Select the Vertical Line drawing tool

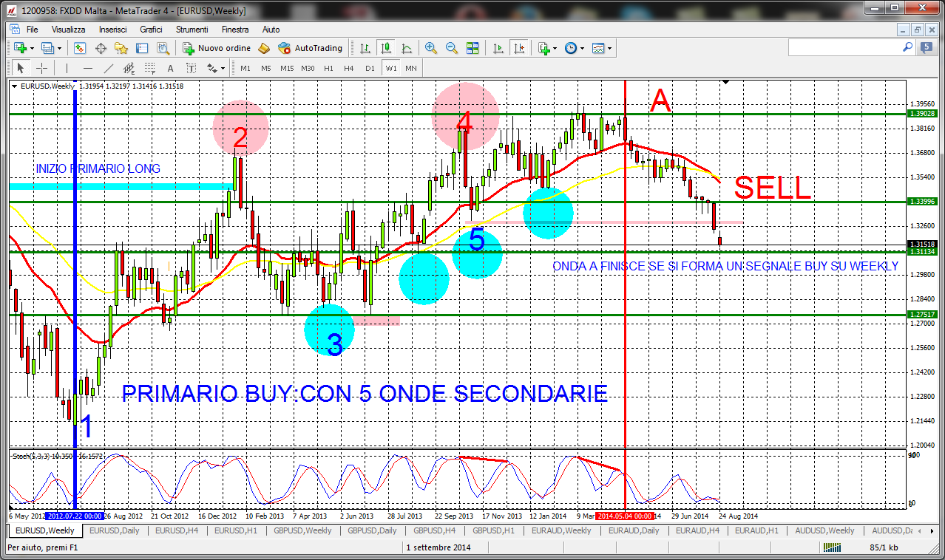click(x=68, y=68)
